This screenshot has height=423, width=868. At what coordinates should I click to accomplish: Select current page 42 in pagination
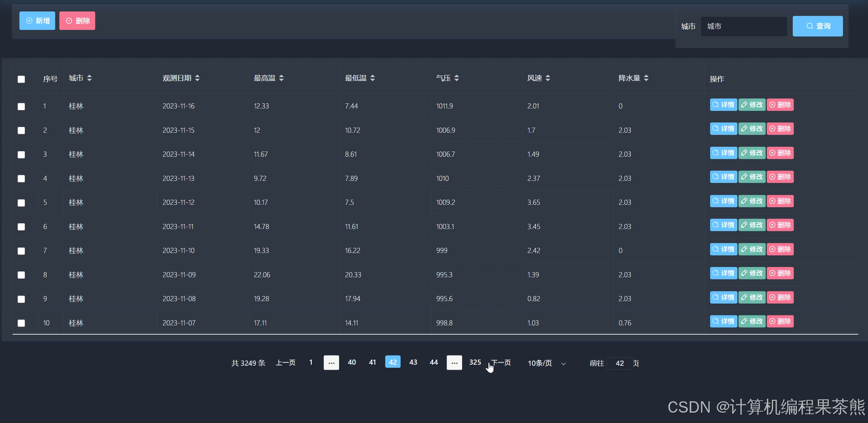[393, 362]
